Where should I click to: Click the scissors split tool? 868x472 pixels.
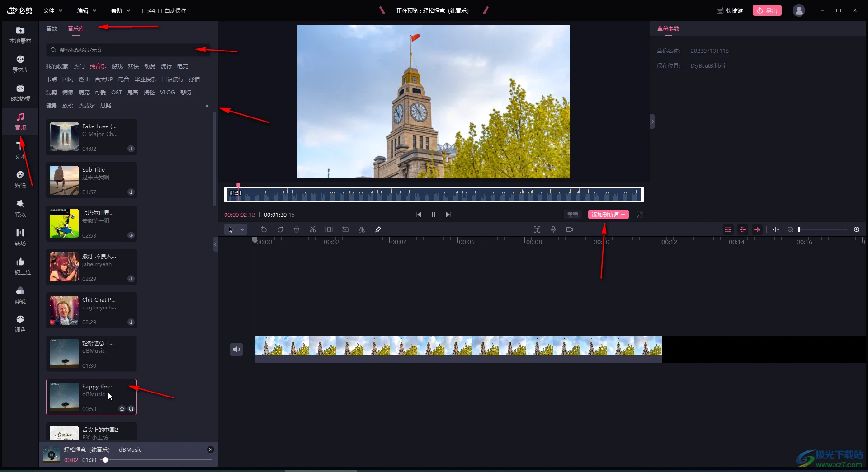(x=312, y=229)
